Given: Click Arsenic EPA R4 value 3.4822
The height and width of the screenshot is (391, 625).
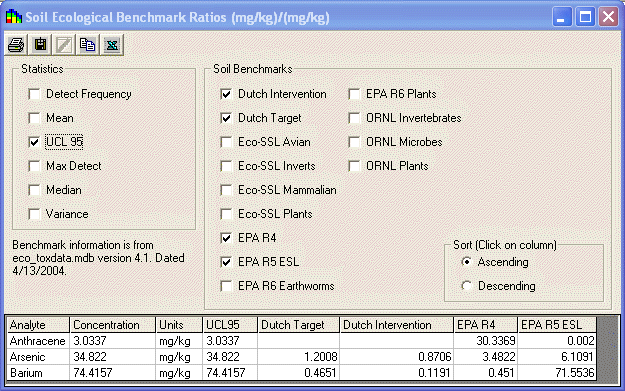Looking at the screenshot, I should click(x=485, y=357).
